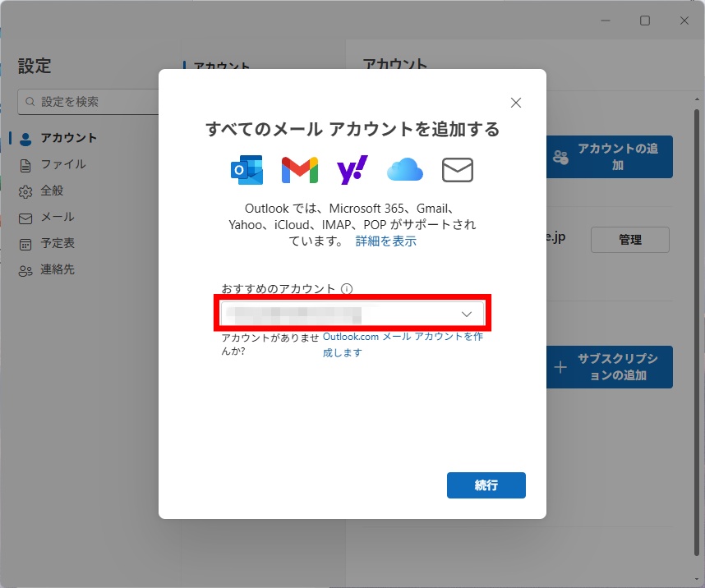705x588 pixels.
Task: Click the Gmail logo icon
Action: click(x=299, y=170)
